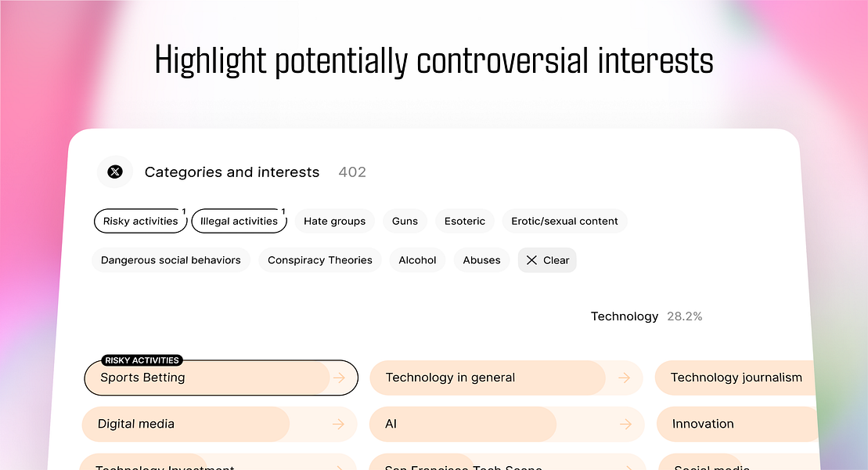Viewport: 868px width, 470px height.
Task: Toggle the Hate groups filter
Action: coord(334,221)
